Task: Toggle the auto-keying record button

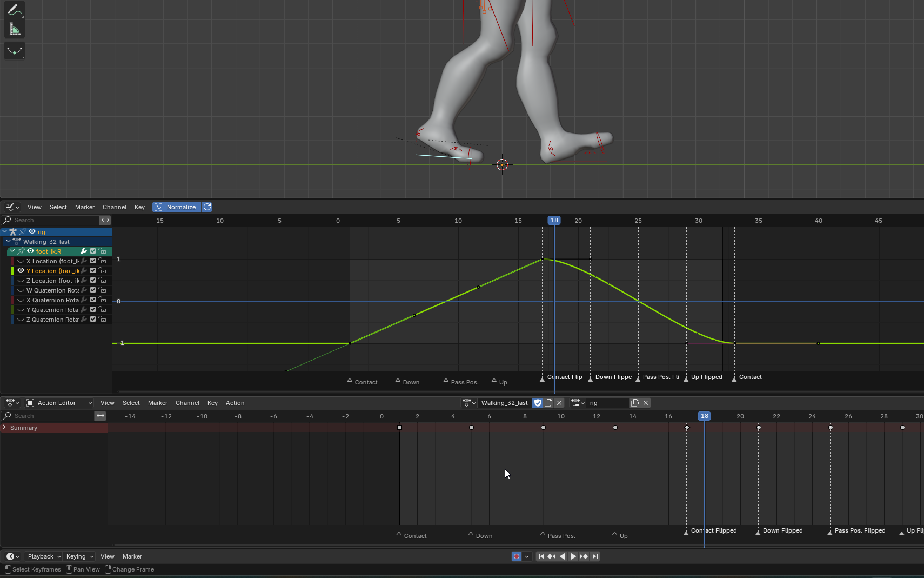Action: point(517,556)
